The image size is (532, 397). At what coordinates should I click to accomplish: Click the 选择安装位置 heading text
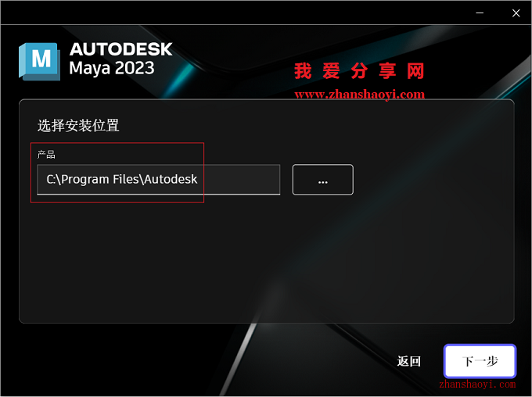[78, 126]
